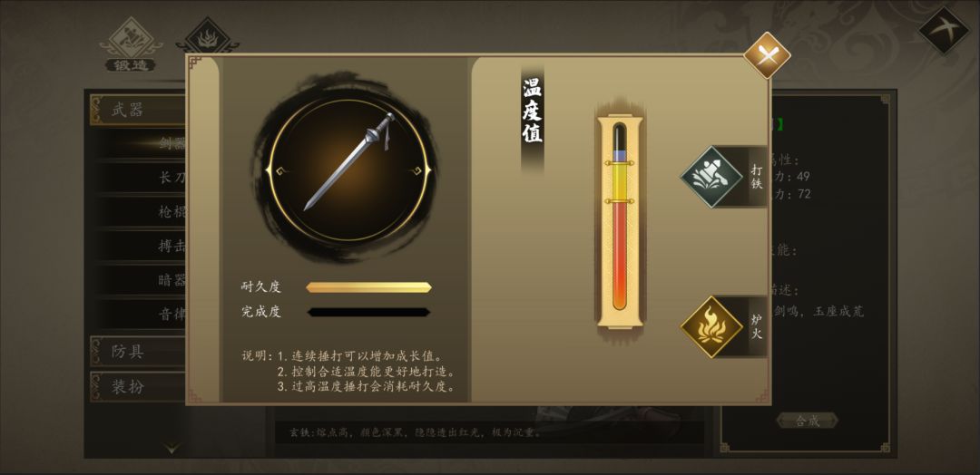The height and width of the screenshot is (475, 980).
Task: Click the 合成 synthesize button
Action: click(x=807, y=421)
